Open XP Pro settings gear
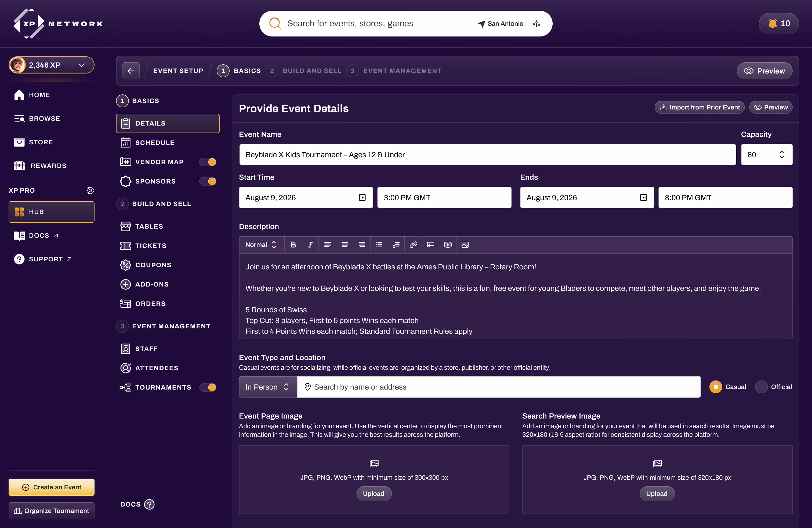 click(90, 190)
